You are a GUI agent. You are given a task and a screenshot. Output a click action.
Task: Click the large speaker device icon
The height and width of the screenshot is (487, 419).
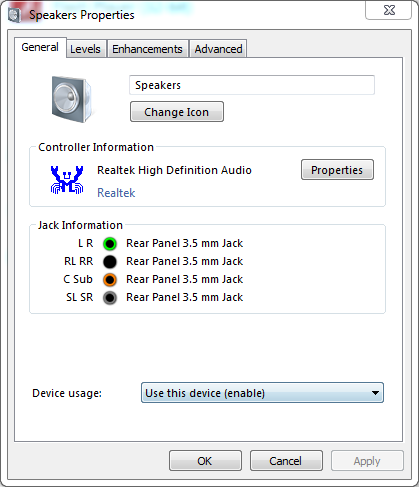coord(72,99)
